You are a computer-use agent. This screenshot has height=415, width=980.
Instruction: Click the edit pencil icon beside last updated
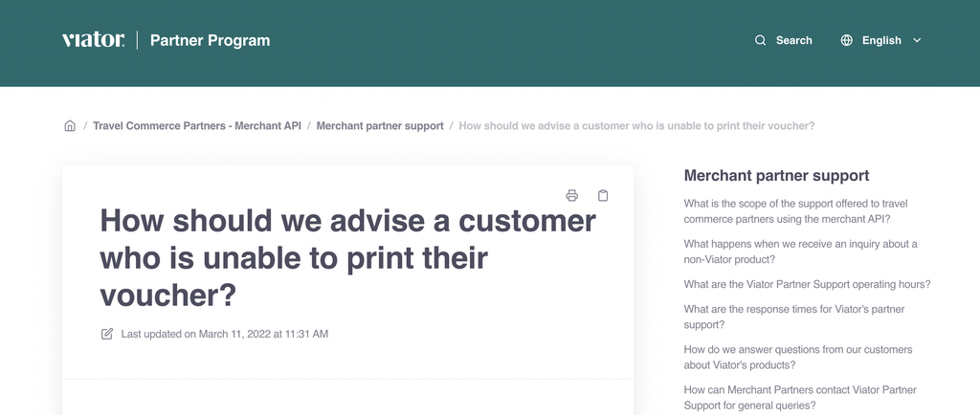(107, 334)
